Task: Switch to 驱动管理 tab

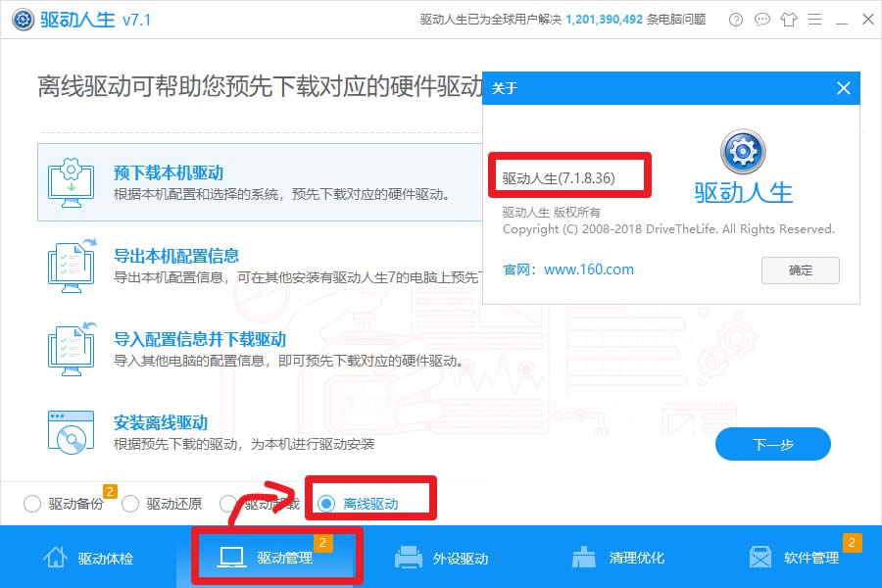Action: click(265, 557)
